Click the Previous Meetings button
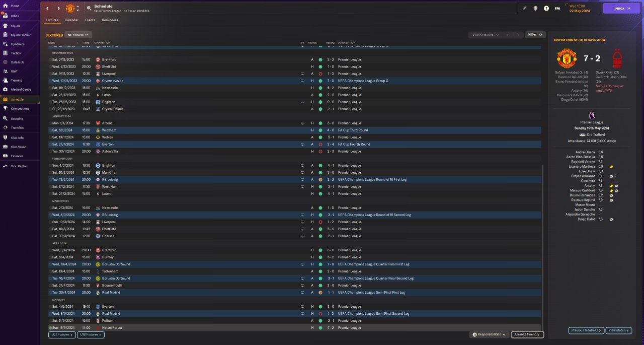 point(586,330)
